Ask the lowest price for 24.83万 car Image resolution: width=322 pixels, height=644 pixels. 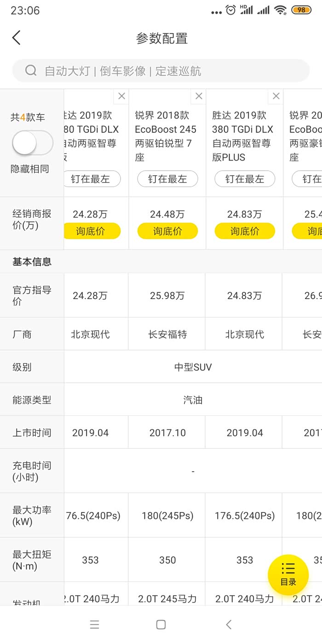[245, 231]
